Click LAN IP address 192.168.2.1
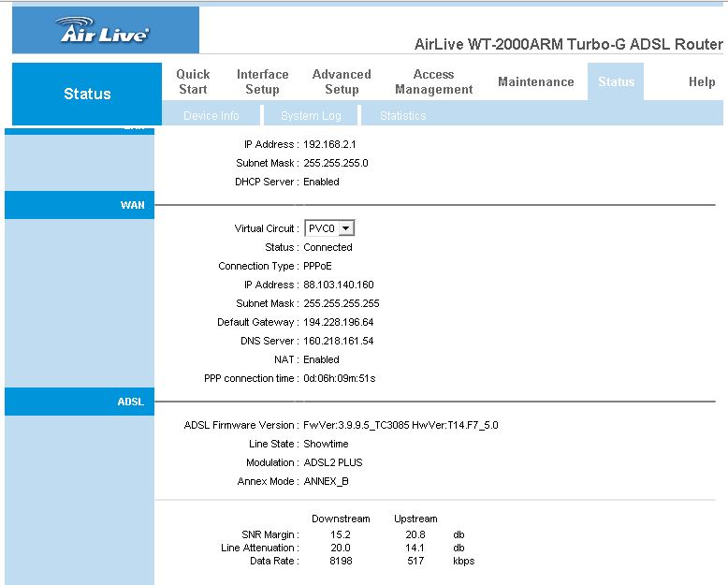 [x=329, y=144]
